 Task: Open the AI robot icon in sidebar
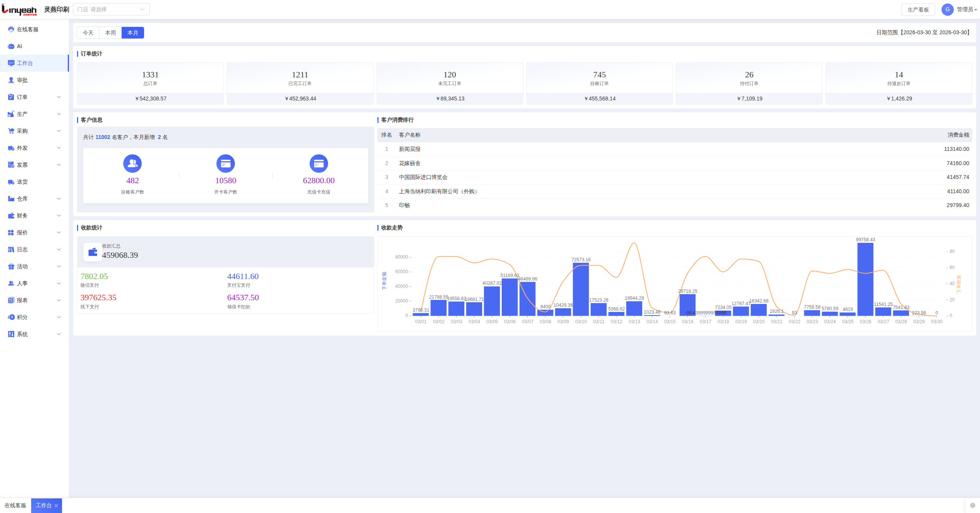pyautogui.click(x=11, y=46)
